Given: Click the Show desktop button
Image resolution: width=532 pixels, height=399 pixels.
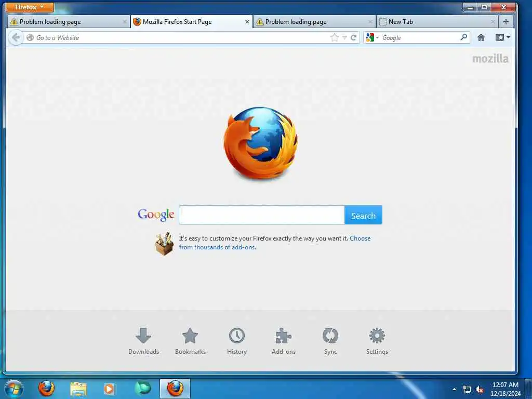Looking at the screenshot, I should tap(528, 389).
